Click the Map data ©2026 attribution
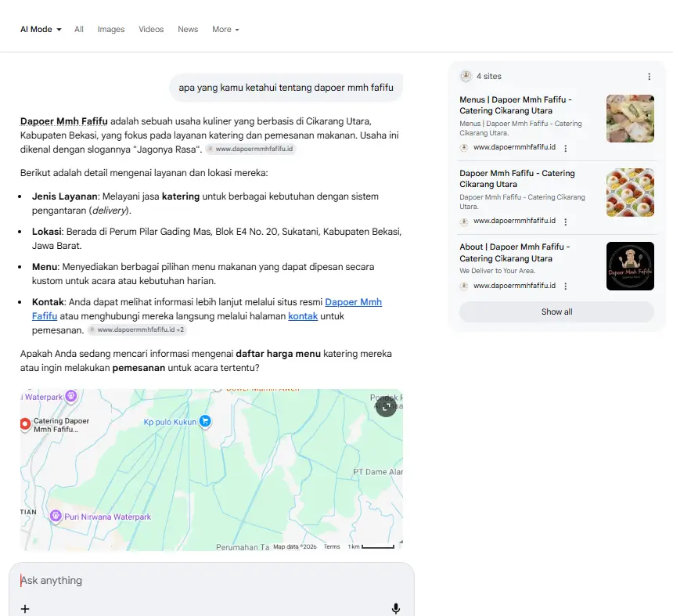 coord(295,546)
